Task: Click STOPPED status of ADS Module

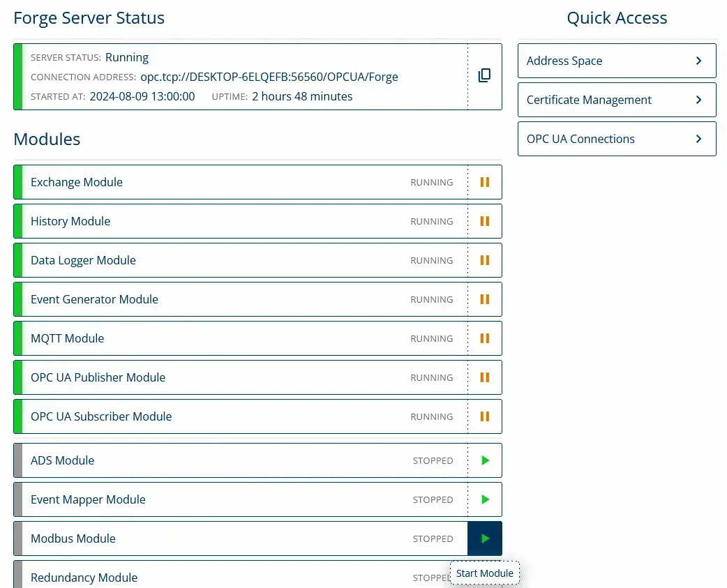Action: coord(433,461)
